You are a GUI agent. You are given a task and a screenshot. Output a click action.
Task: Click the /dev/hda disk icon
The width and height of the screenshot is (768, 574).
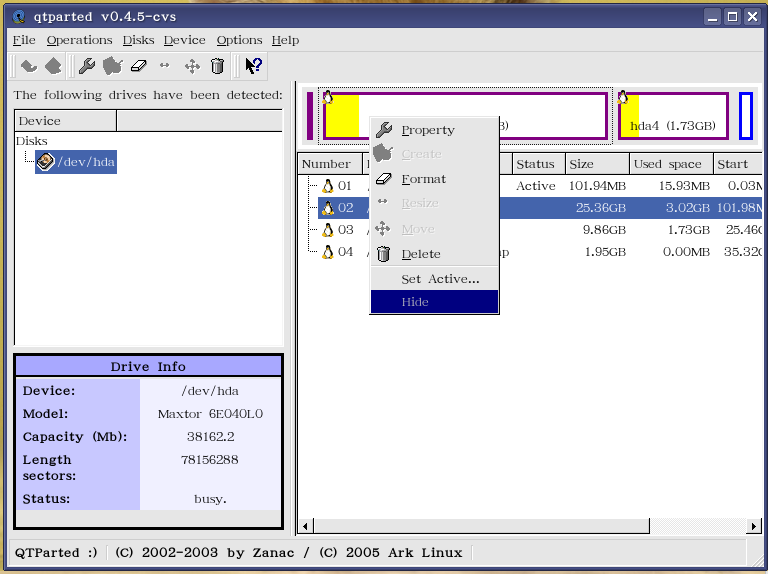46,162
